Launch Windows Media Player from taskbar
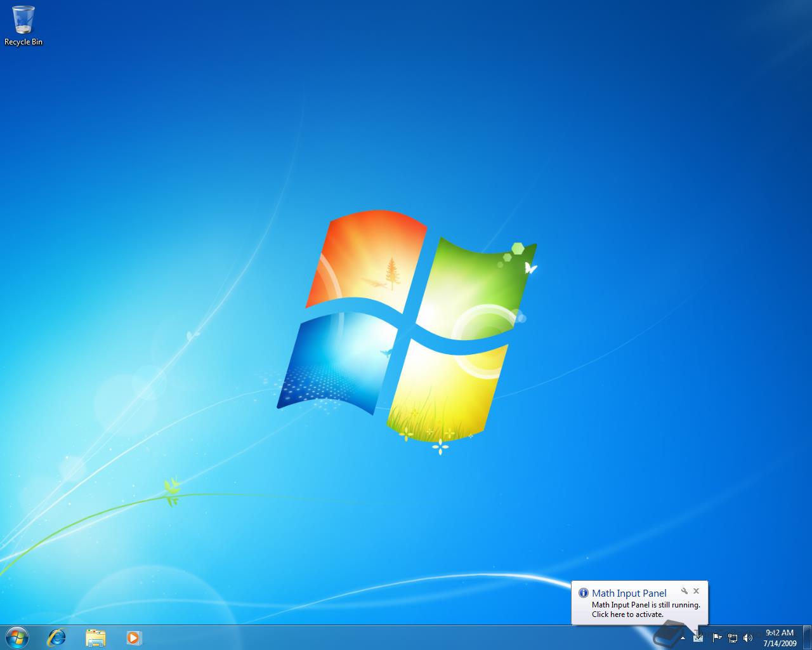This screenshot has width=812, height=650. click(134, 637)
